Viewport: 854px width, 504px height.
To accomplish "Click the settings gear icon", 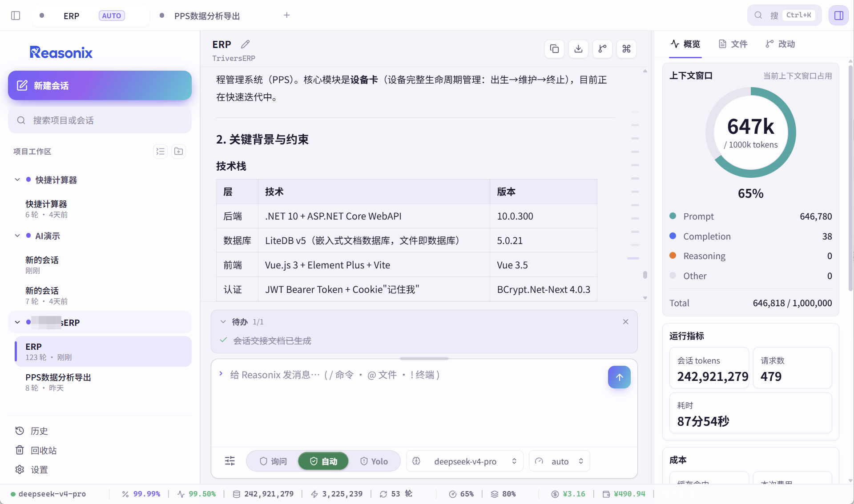I will point(20,469).
